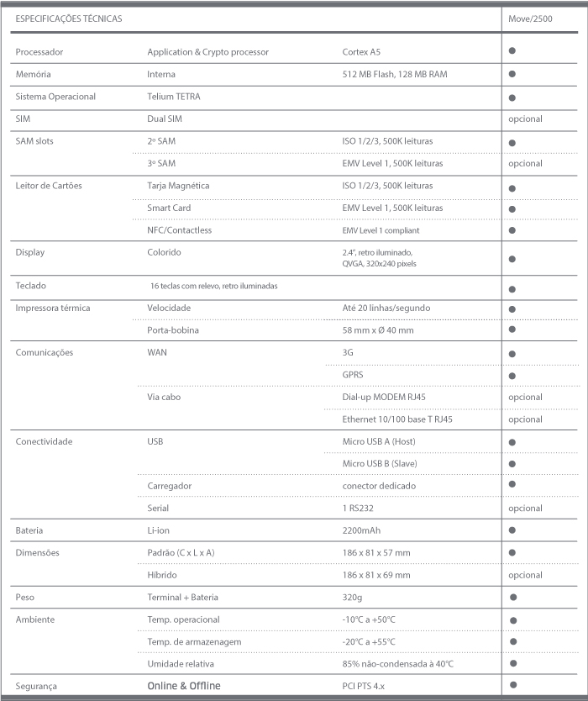Click 'opcional' in the 1 RS232 Serial row
The image size is (588, 701).
click(x=525, y=509)
